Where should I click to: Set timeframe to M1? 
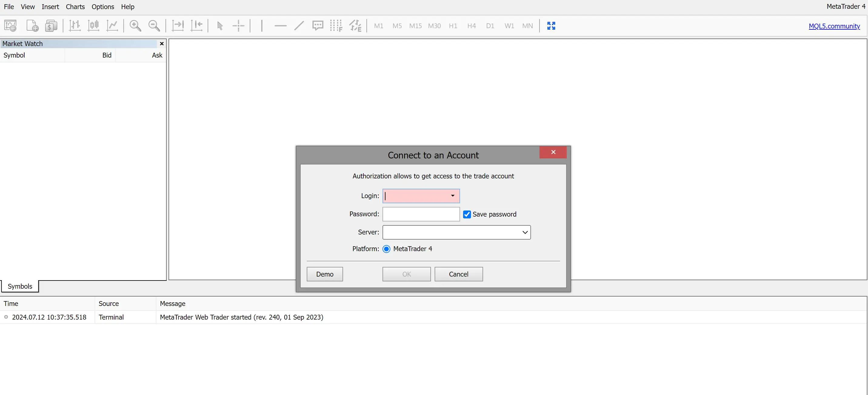click(379, 26)
